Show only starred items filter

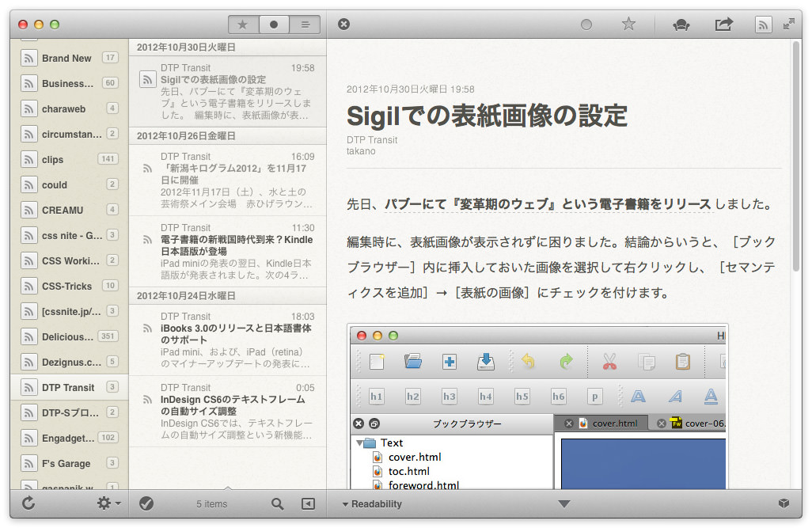click(x=243, y=25)
